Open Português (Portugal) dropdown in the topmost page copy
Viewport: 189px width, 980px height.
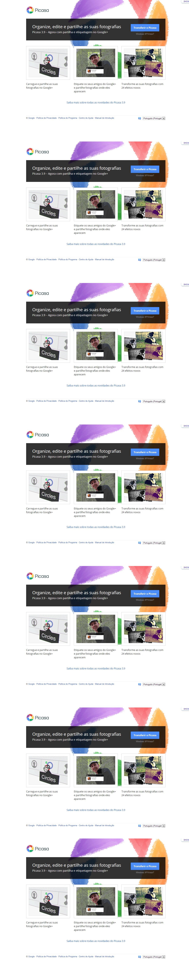[x=154, y=118]
